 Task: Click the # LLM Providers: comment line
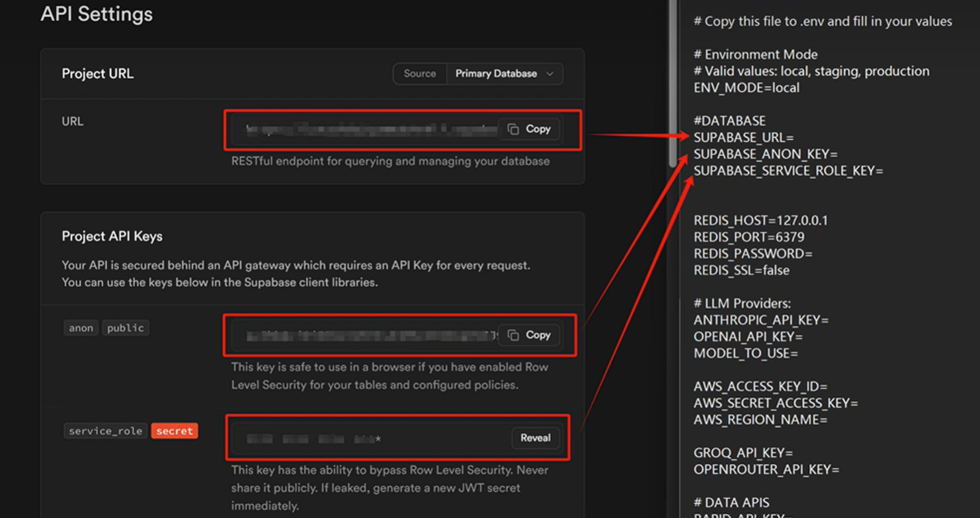coord(742,304)
